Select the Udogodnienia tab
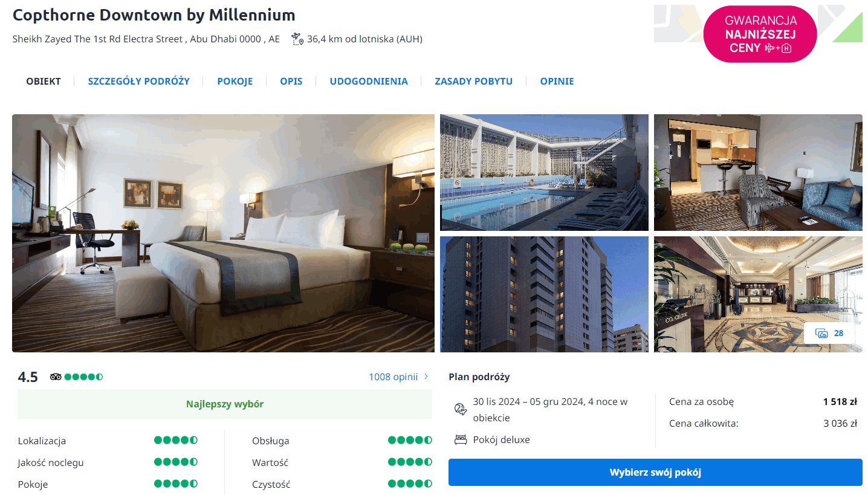868x495 pixels. pyautogui.click(x=368, y=81)
